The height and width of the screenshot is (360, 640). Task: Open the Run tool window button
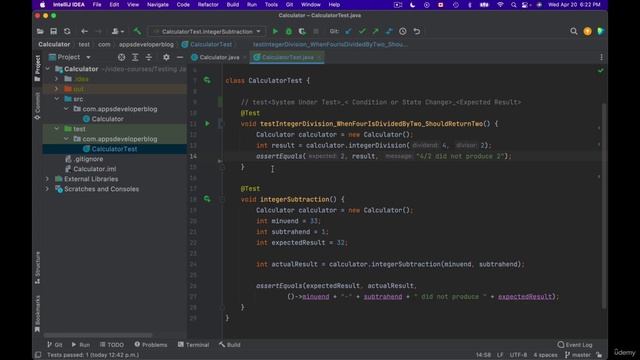tap(80, 345)
